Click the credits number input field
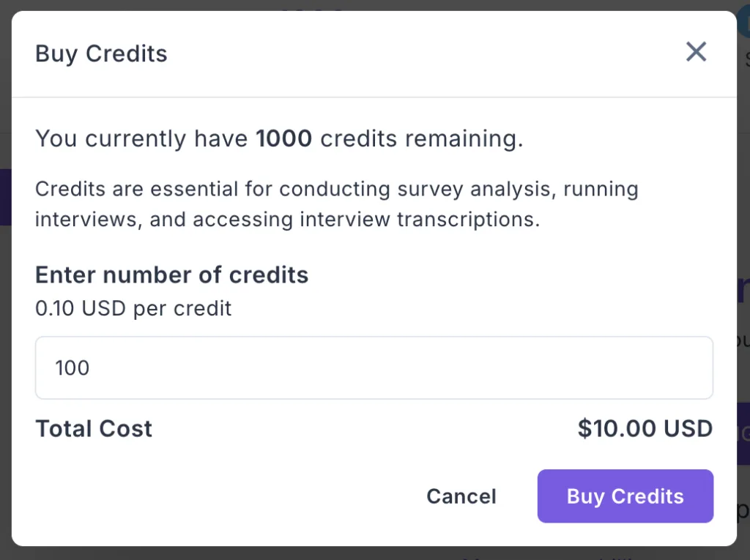Image resolution: width=750 pixels, height=560 pixels. (x=374, y=367)
